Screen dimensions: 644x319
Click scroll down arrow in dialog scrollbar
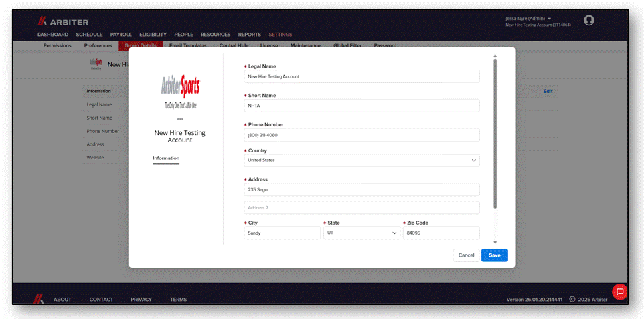[x=495, y=243]
